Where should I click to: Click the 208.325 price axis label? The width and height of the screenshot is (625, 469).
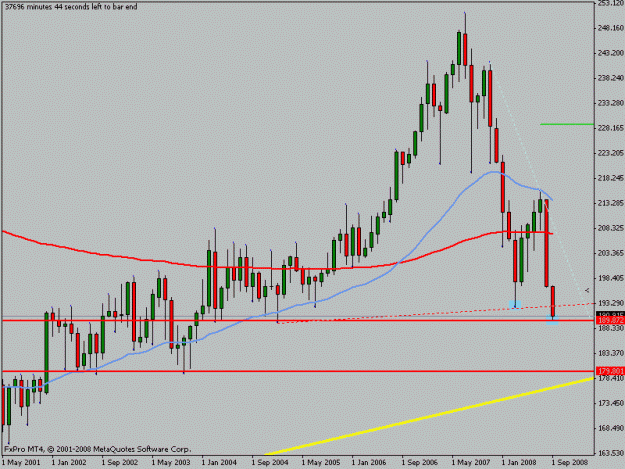pyautogui.click(x=610, y=228)
